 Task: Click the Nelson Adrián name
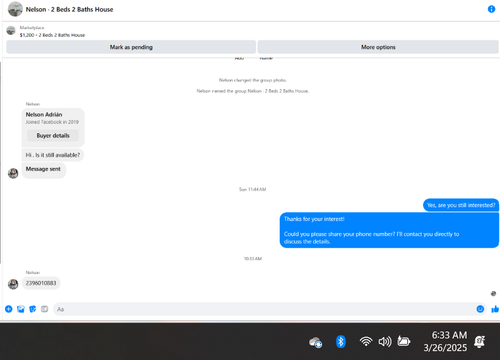44,114
